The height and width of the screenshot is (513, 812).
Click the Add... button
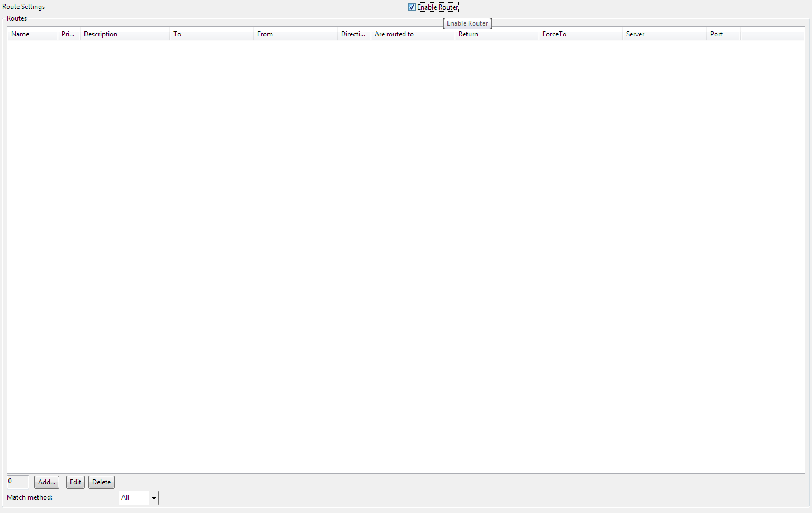point(46,482)
